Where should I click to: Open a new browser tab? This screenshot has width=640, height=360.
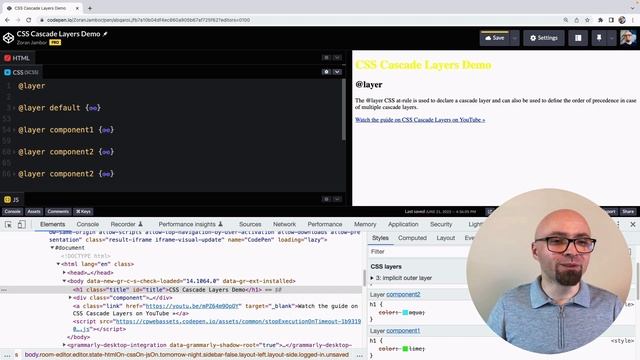pyautogui.click(x=90, y=8)
